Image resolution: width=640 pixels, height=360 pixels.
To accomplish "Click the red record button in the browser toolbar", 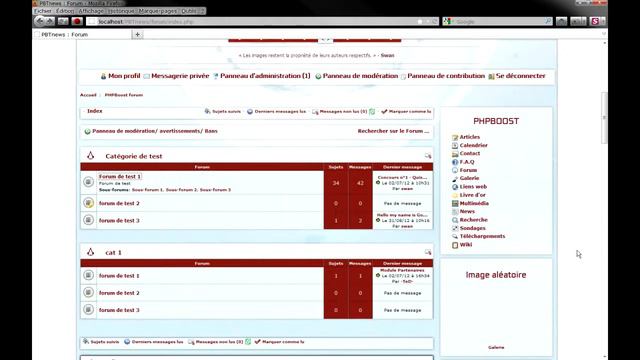I will coord(77,21).
